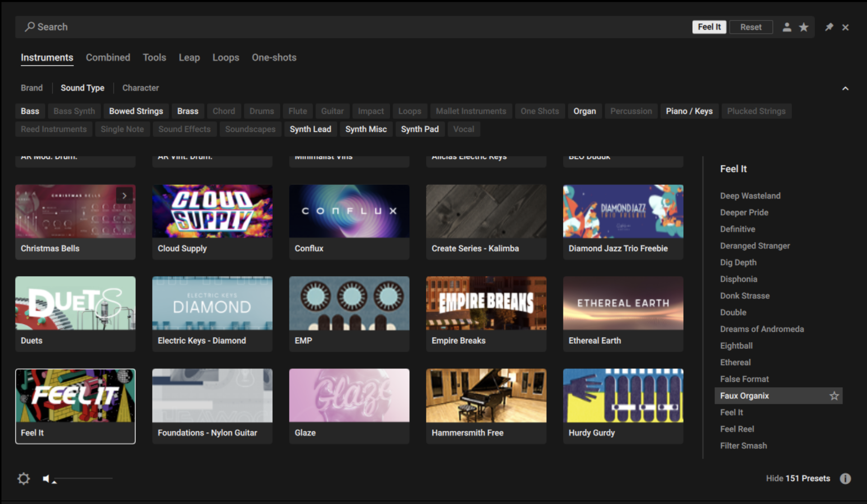Favorite the Faux Organix preset star

pyautogui.click(x=834, y=396)
